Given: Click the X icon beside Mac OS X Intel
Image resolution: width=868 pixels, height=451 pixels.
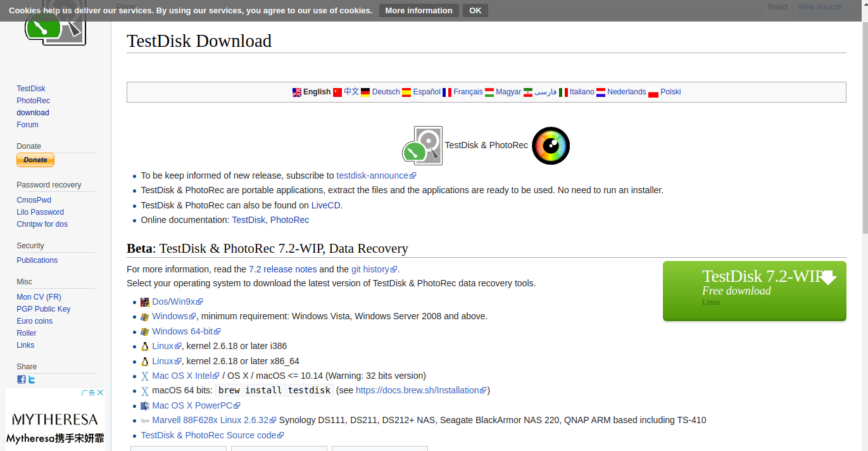Looking at the screenshot, I should 145,376.
